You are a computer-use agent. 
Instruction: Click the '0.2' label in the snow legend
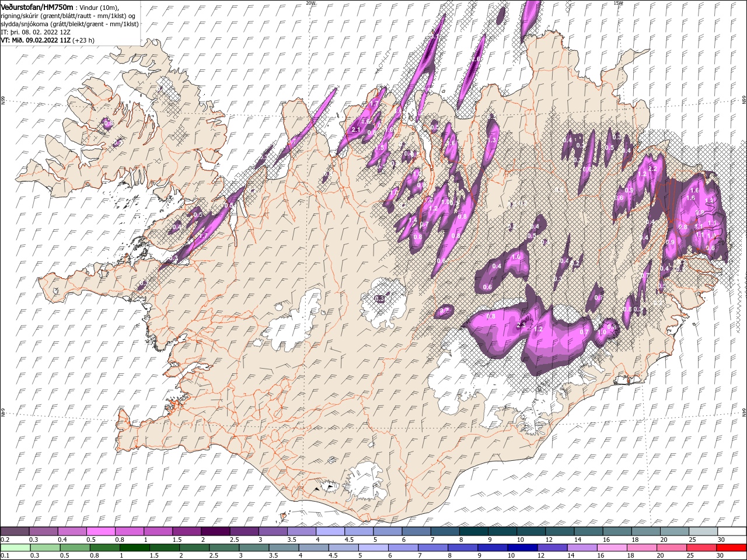pyautogui.click(x=4, y=540)
